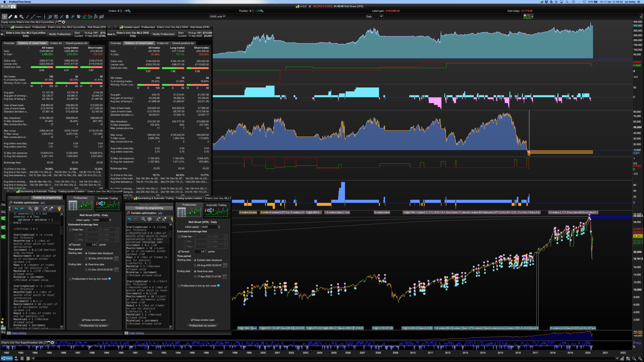
Task: Click undo arrow in left code editor
Action: 16,209
